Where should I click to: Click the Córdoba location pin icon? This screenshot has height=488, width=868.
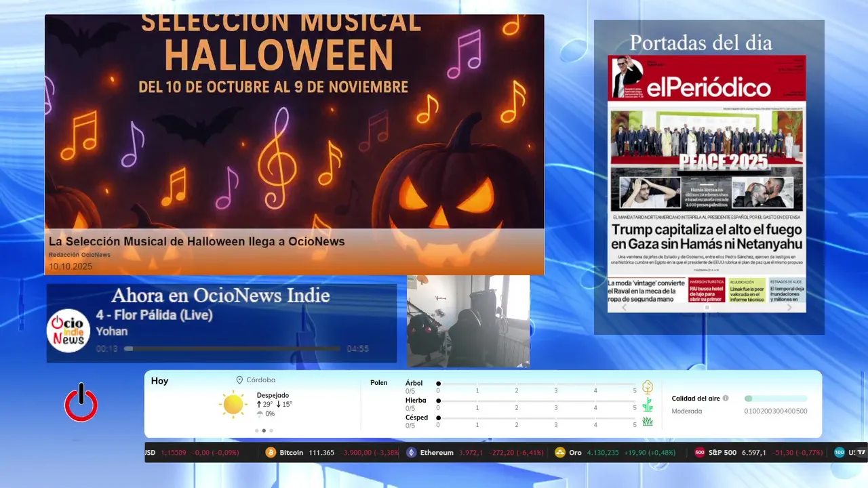click(239, 380)
